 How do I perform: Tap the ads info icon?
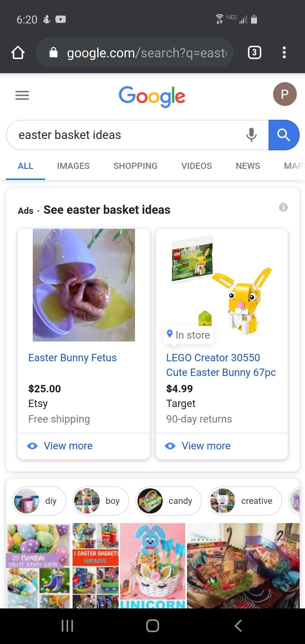tap(283, 207)
